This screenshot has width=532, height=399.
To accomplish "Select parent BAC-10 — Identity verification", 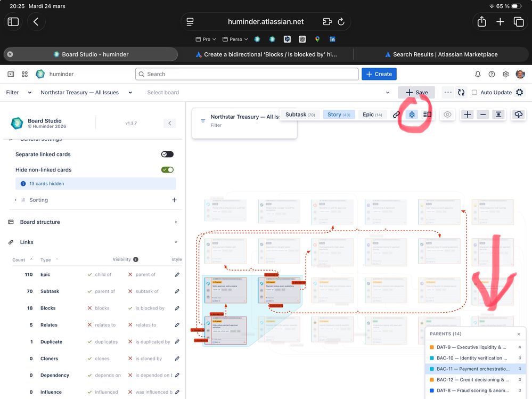I will tap(475, 358).
